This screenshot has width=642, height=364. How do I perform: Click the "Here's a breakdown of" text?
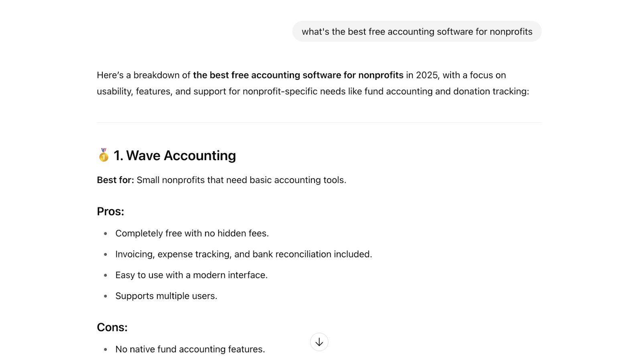pos(144,75)
